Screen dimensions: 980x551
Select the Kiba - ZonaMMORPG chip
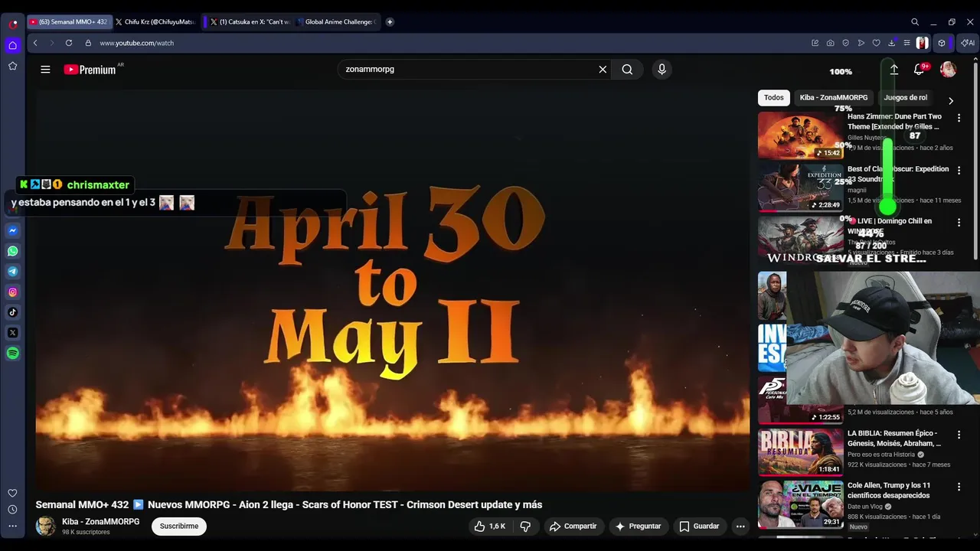pos(834,98)
